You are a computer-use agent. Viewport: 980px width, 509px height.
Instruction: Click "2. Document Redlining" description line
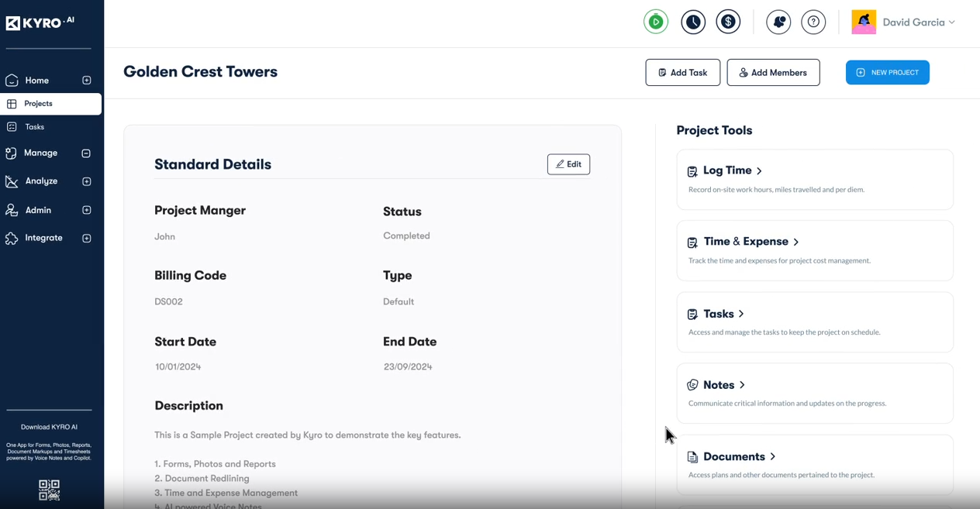202,479
